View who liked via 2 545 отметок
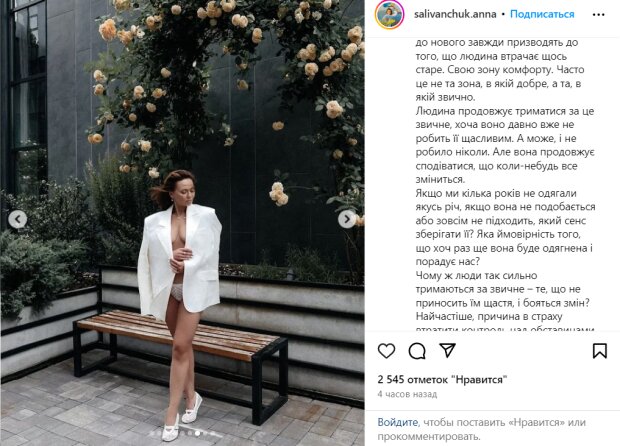This screenshot has height=446, width=620. 442,380
